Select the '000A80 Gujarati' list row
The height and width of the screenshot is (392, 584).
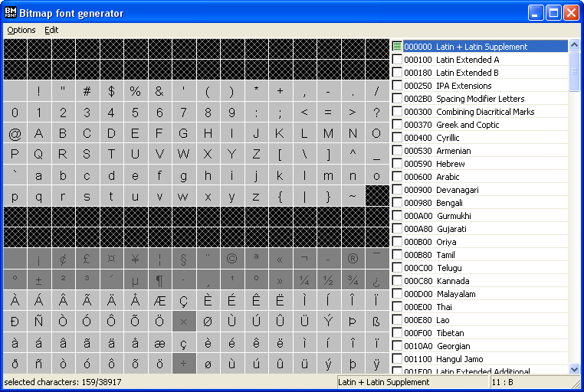(480, 229)
